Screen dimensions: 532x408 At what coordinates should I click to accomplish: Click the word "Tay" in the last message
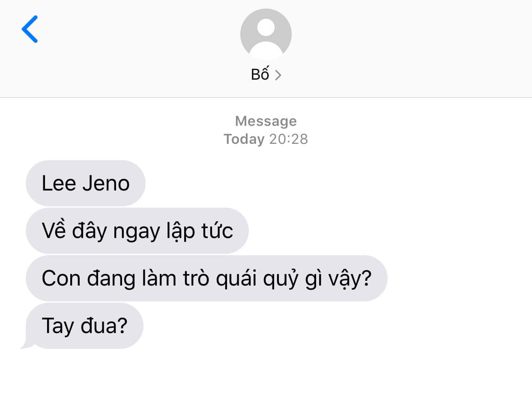click(x=58, y=326)
